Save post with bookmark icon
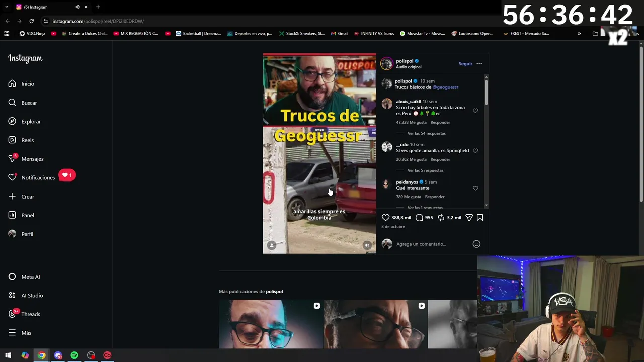Image resolution: width=644 pixels, height=362 pixels. [x=480, y=218]
